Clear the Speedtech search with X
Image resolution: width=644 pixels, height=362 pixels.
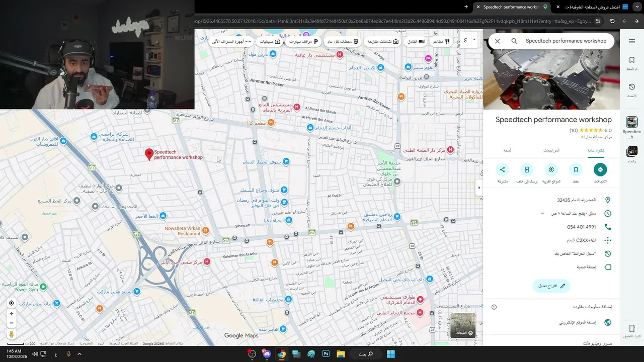click(497, 41)
